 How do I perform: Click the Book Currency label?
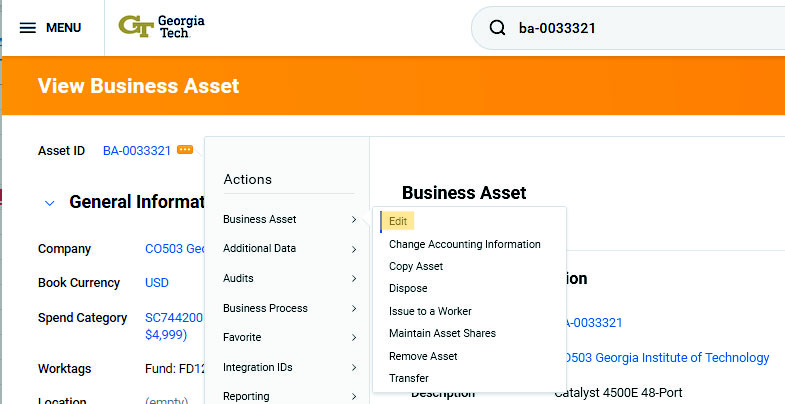79,283
